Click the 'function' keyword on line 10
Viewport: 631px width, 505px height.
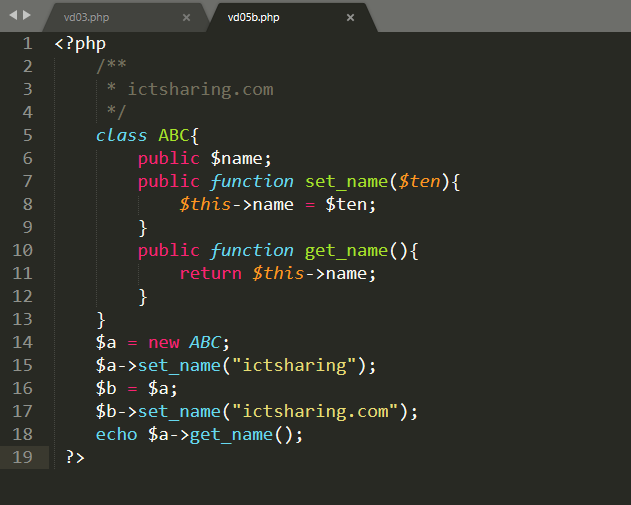[x=252, y=251]
